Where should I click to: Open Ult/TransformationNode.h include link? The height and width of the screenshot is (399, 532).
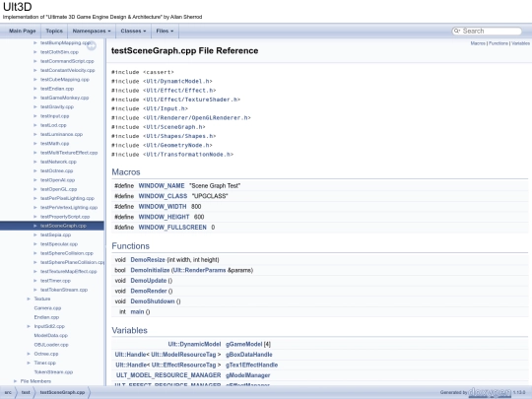coord(188,155)
